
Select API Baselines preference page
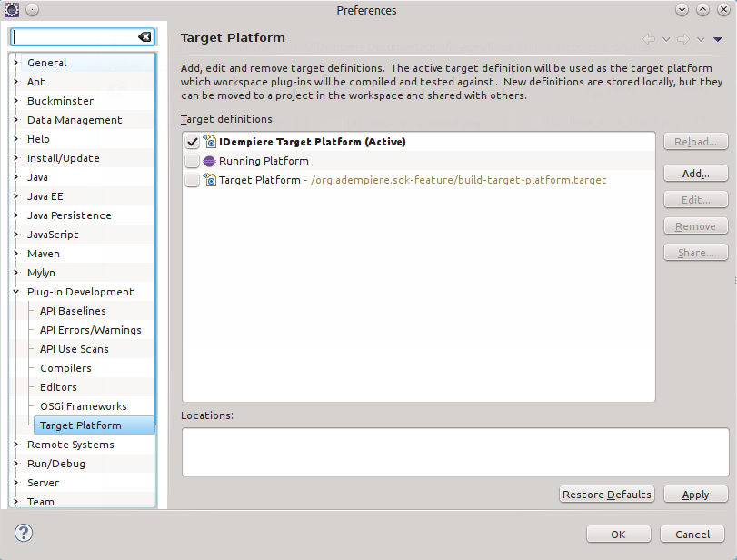click(x=73, y=311)
